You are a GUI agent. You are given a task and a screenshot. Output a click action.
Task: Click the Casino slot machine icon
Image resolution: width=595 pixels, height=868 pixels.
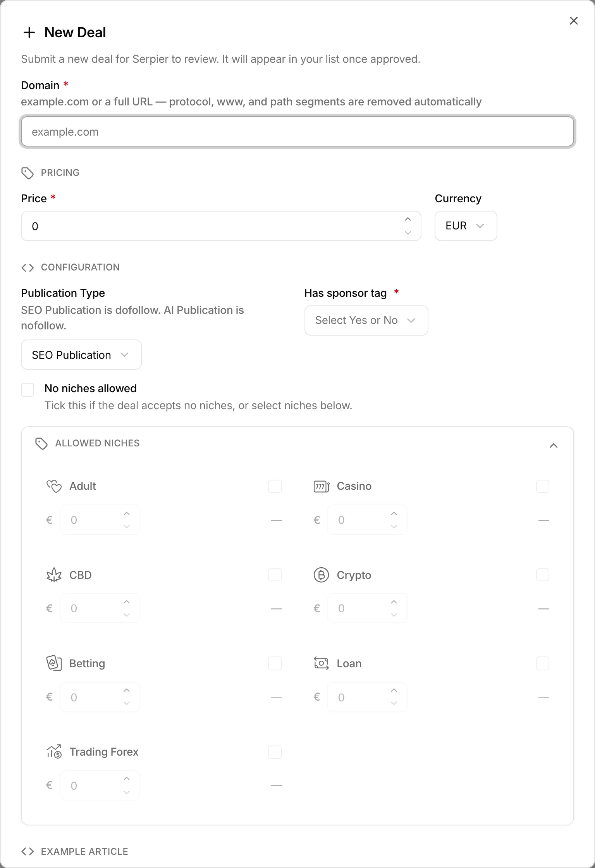pyautogui.click(x=322, y=486)
